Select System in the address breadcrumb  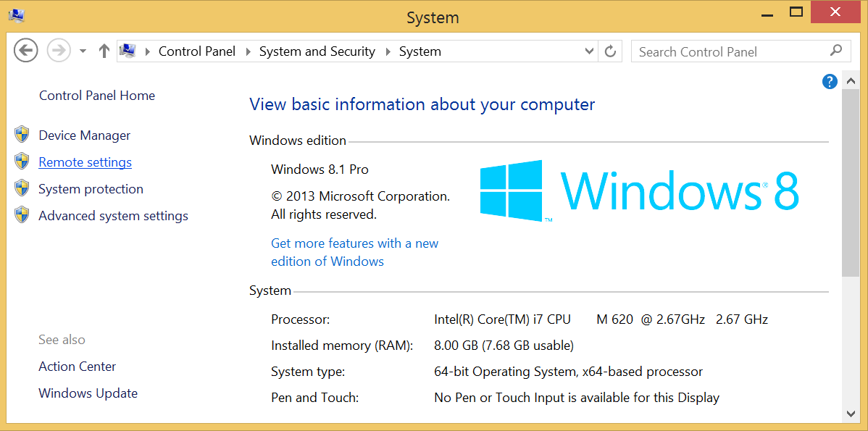pos(420,51)
